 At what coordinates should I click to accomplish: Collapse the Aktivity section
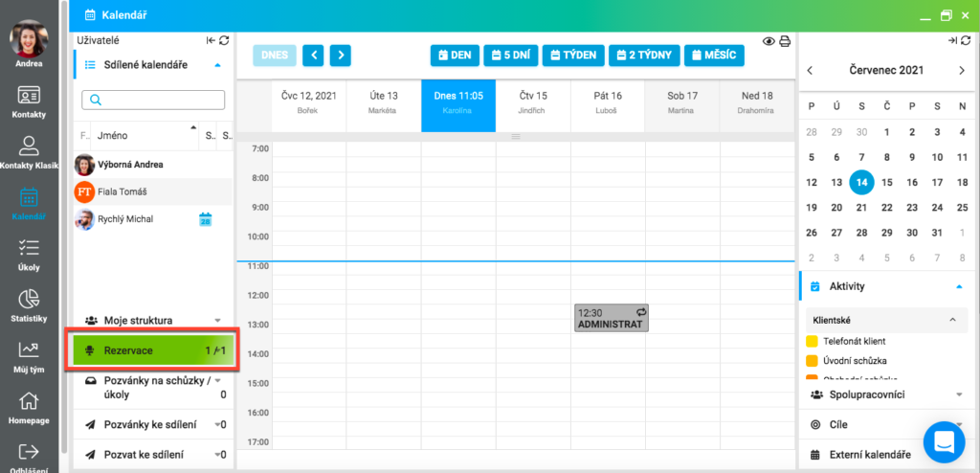pos(959,286)
